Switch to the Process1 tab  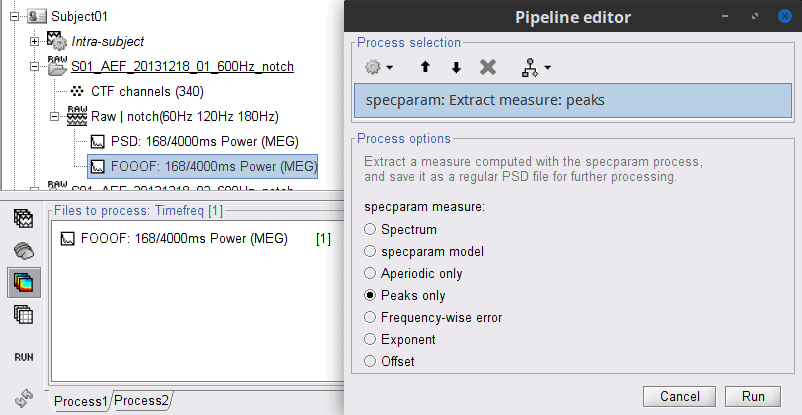(x=80, y=401)
